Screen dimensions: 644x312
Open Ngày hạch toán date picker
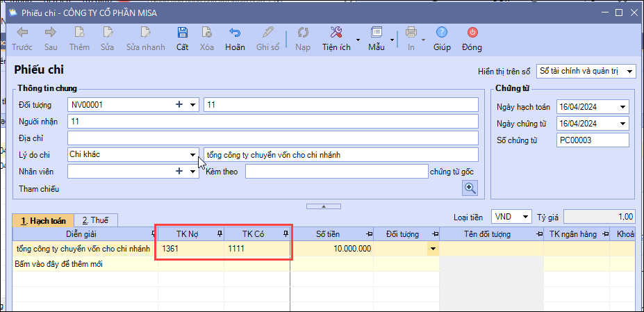click(x=622, y=107)
